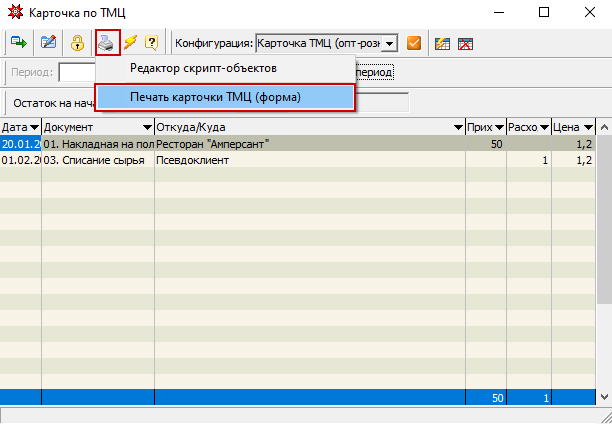Click the printer icon in toolbar
612x424 pixels.
click(107, 43)
